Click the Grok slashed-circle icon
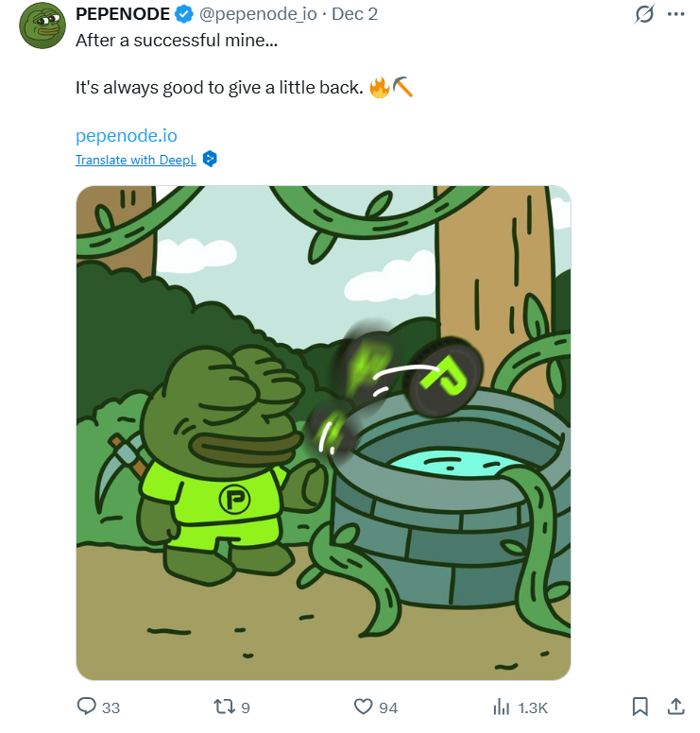700x733 pixels. (x=645, y=15)
